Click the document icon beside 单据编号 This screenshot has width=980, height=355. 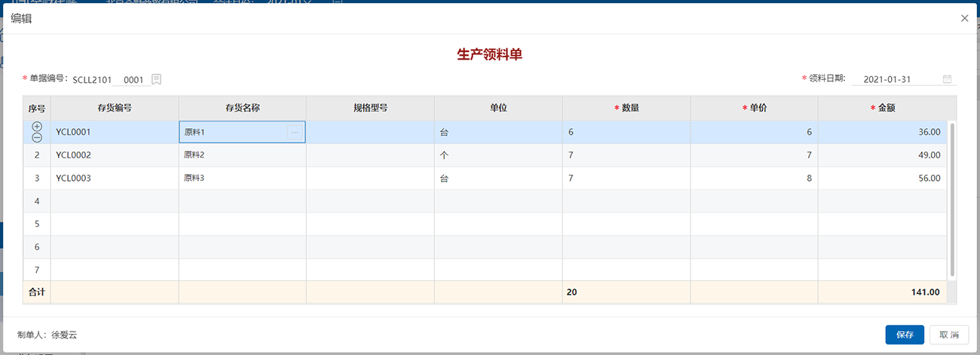point(157,79)
